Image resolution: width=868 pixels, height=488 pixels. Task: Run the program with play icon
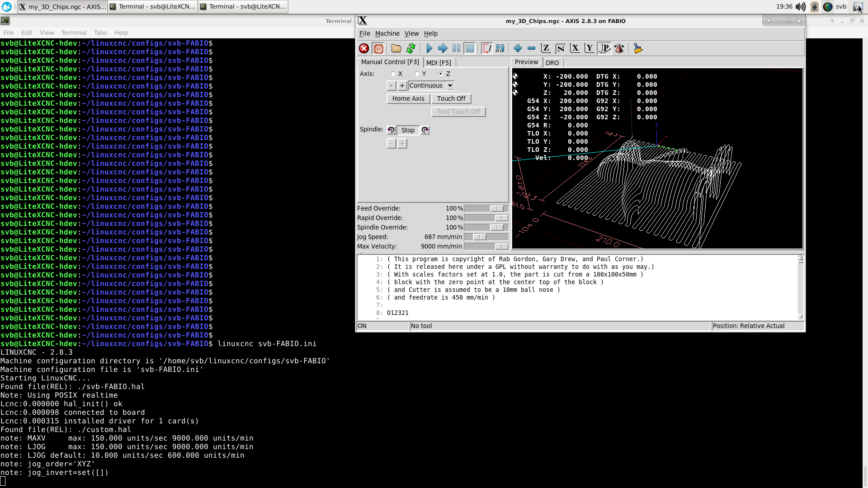pos(429,48)
